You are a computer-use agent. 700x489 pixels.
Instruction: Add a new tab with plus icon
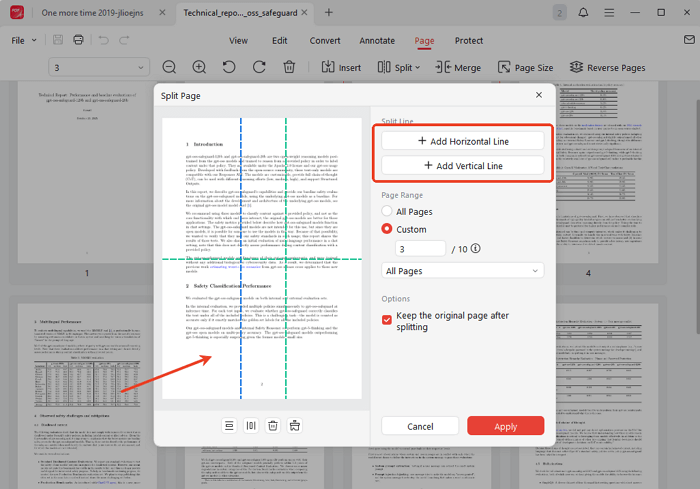329,13
